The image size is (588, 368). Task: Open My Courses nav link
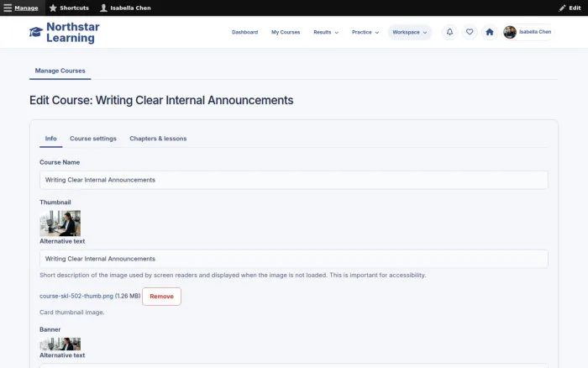click(286, 32)
